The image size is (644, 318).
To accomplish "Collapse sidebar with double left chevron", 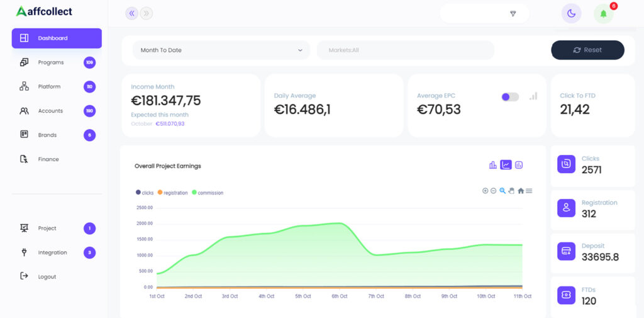I will click(132, 14).
